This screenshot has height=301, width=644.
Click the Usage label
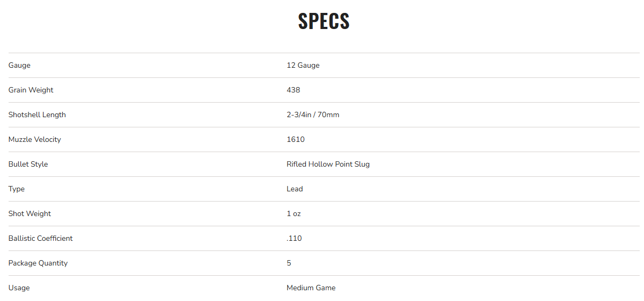tap(19, 288)
